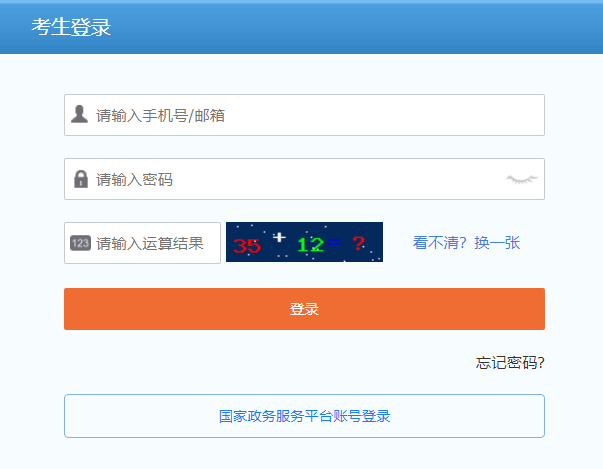The image size is (603, 469).
Task: Click the 考生登录 header title
Action: pos(71,27)
